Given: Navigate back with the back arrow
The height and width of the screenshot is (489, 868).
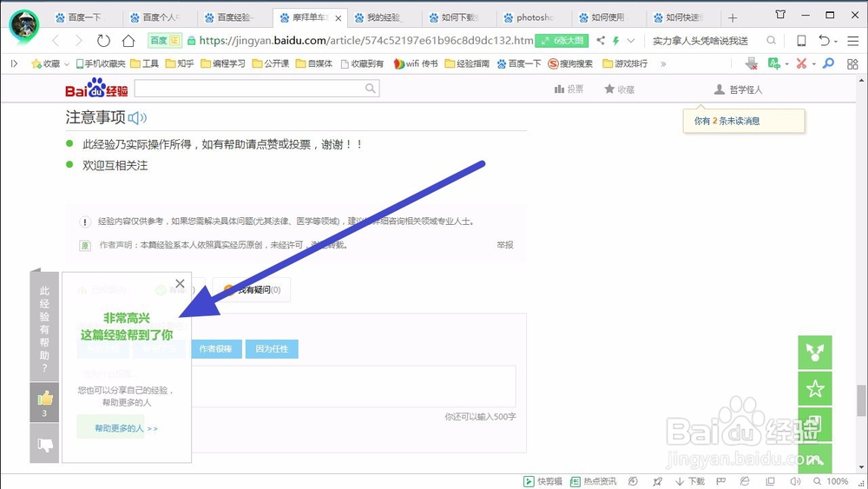Looking at the screenshot, I should point(56,41).
